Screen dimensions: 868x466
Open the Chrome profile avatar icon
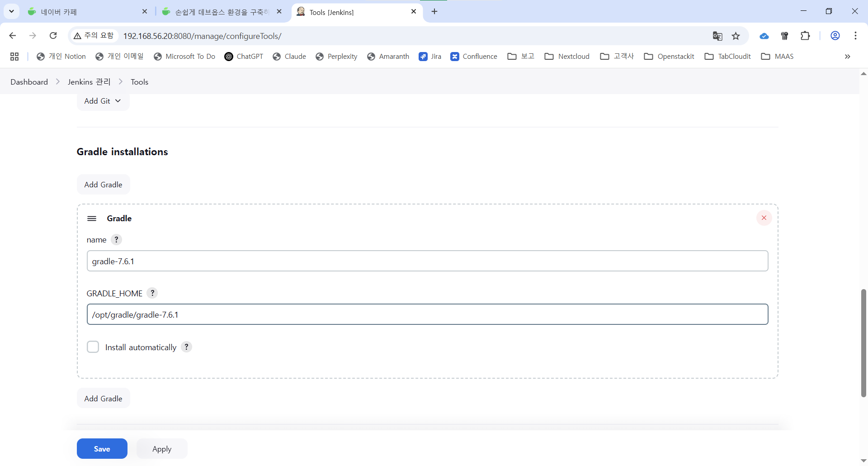[835, 36]
